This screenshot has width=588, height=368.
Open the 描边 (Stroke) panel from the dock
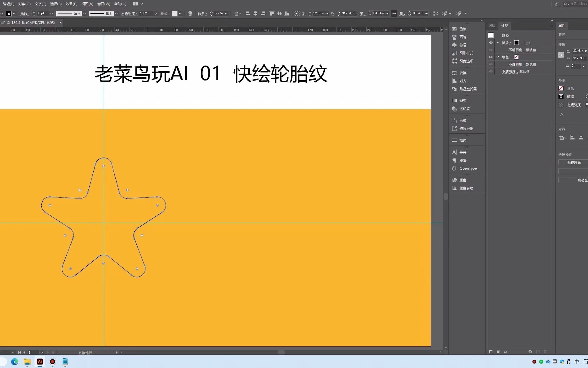coord(459,141)
